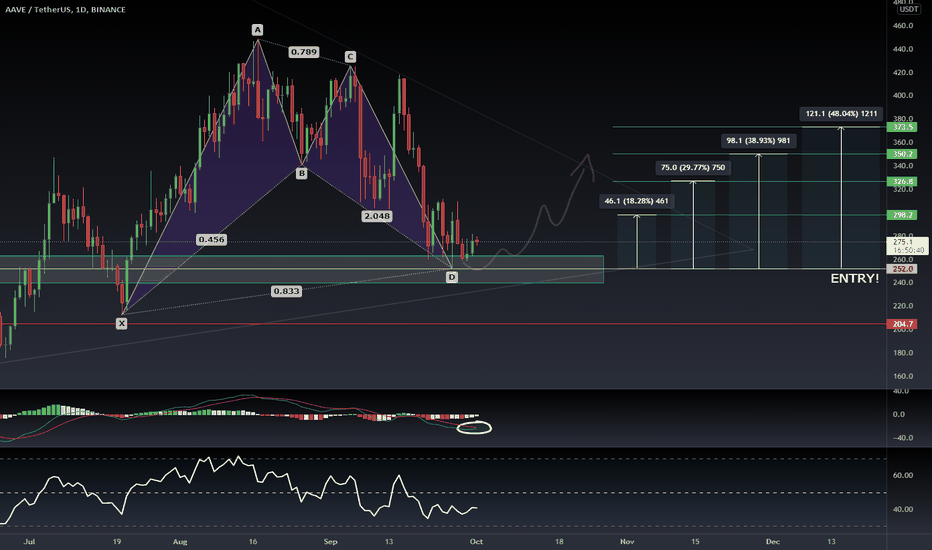
Task: Click the Oct date axis label
Action: [x=476, y=542]
